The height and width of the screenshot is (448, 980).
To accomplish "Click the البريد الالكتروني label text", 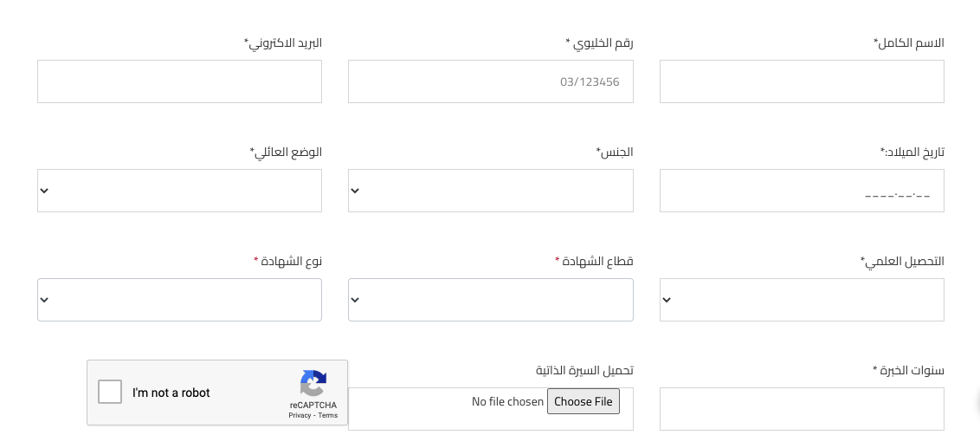I will (282, 42).
